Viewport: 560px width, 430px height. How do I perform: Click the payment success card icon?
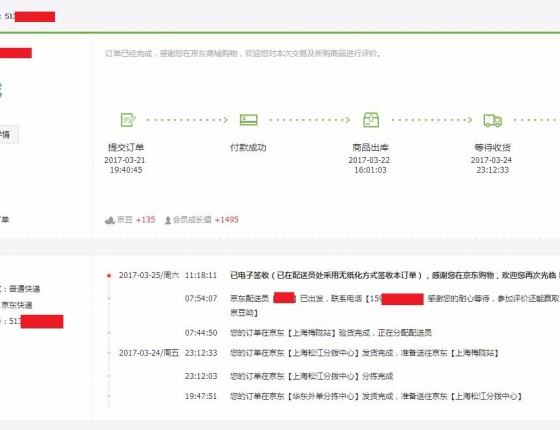(249, 120)
